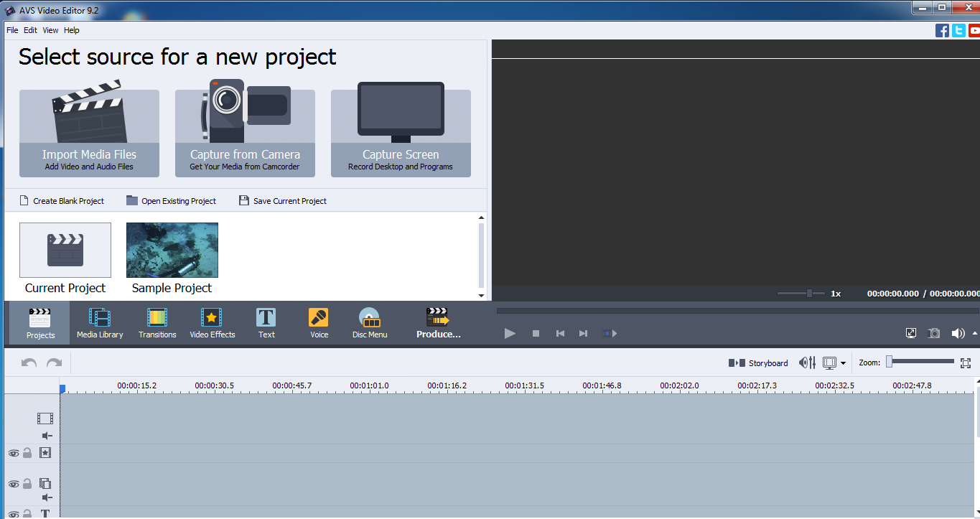Click timeline ruler at 00:01:01.0
This screenshot has height=519, width=980.
[369, 385]
